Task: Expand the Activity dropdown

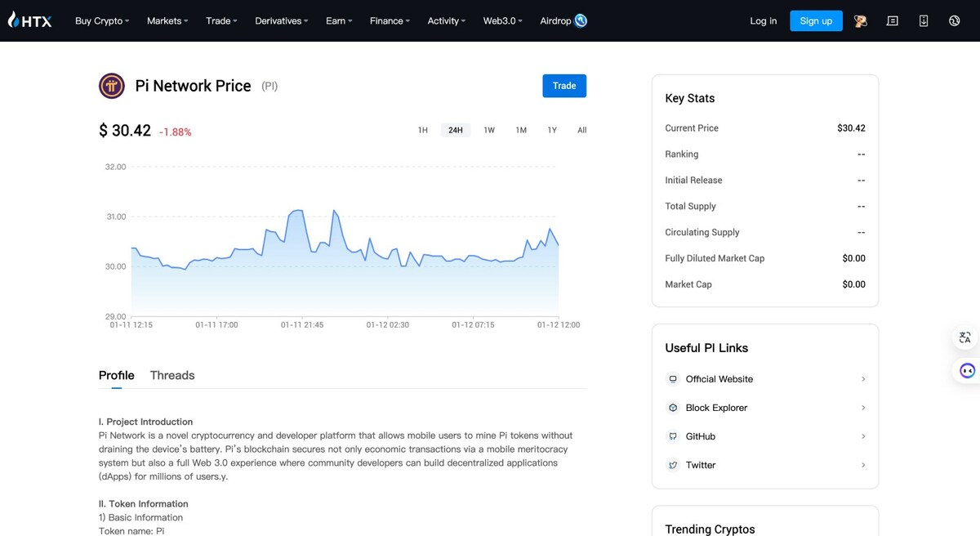Action: point(447,21)
